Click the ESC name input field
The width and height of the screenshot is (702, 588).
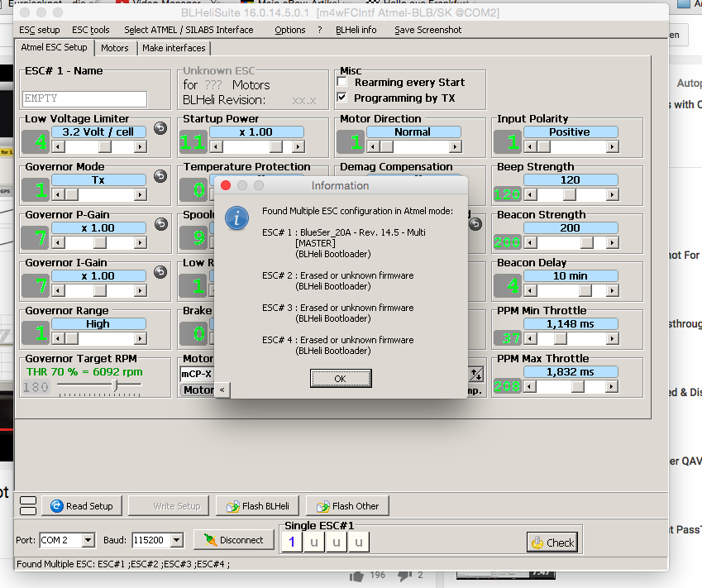click(84, 99)
